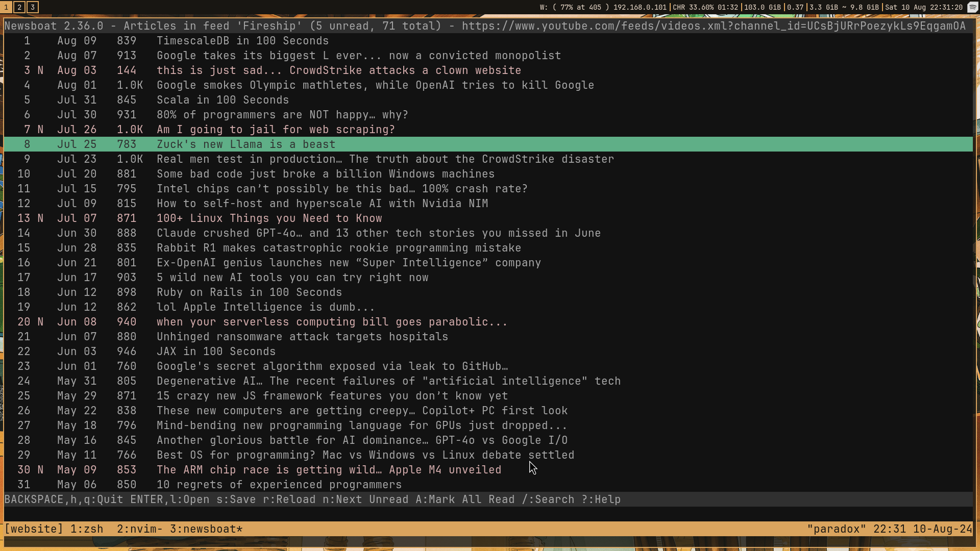Open unread Am I going to jail article

(x=488, y=130)
